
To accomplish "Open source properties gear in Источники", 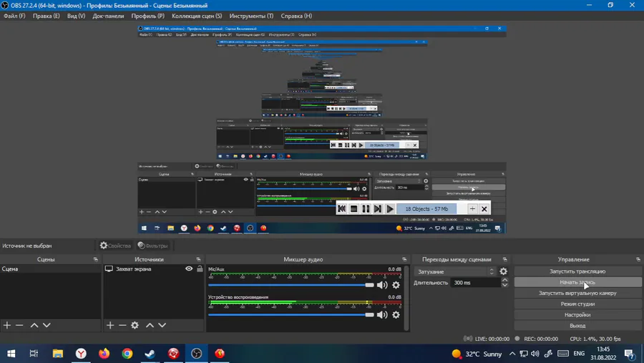I will tap(135, 325).
